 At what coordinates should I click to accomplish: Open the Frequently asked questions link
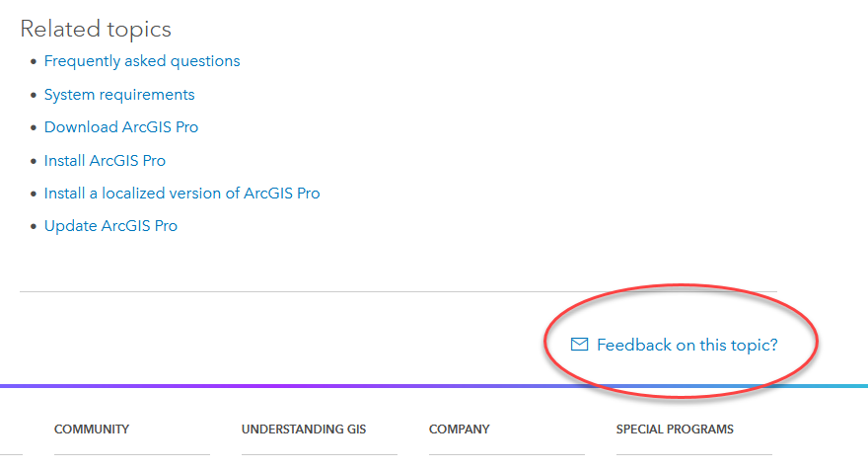pos(142,61)
